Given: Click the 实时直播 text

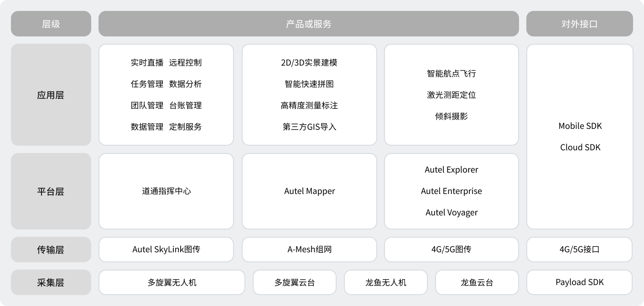Looking at the screenshot, I should [x=147, y=63].
